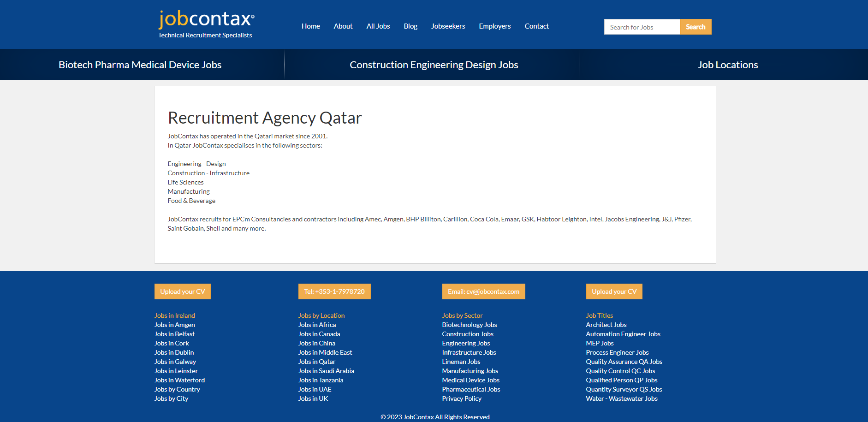Open the Jobs in Africa link
The image size is (868, 422).
coord(317,325)
